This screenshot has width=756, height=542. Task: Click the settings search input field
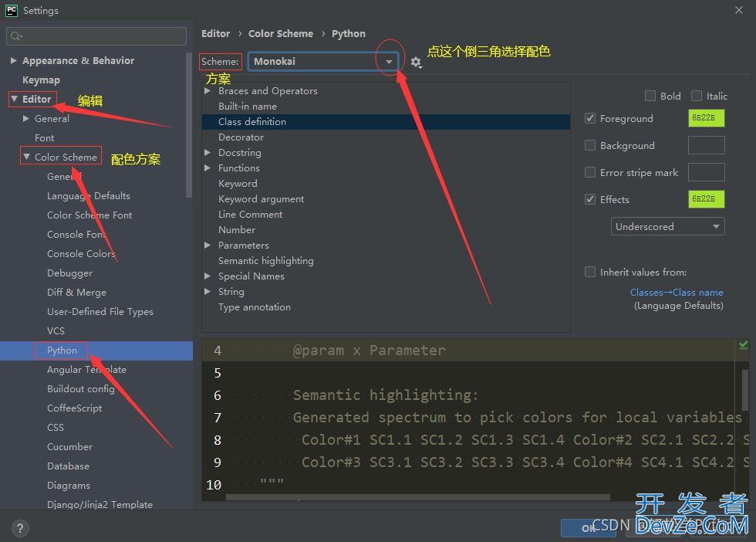[x=96, y=36]
